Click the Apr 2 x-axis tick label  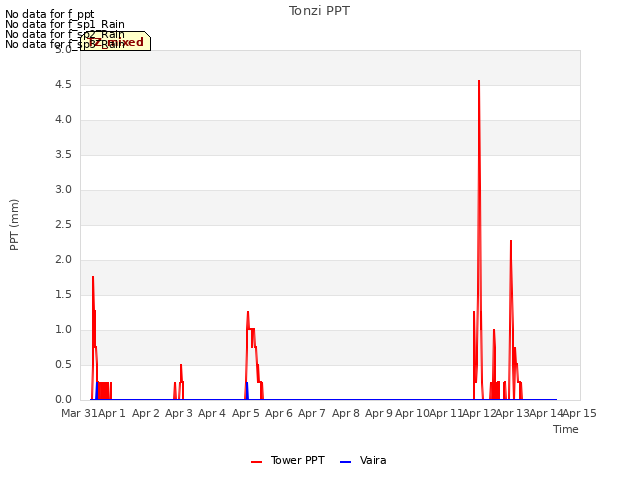coord(146,413)
